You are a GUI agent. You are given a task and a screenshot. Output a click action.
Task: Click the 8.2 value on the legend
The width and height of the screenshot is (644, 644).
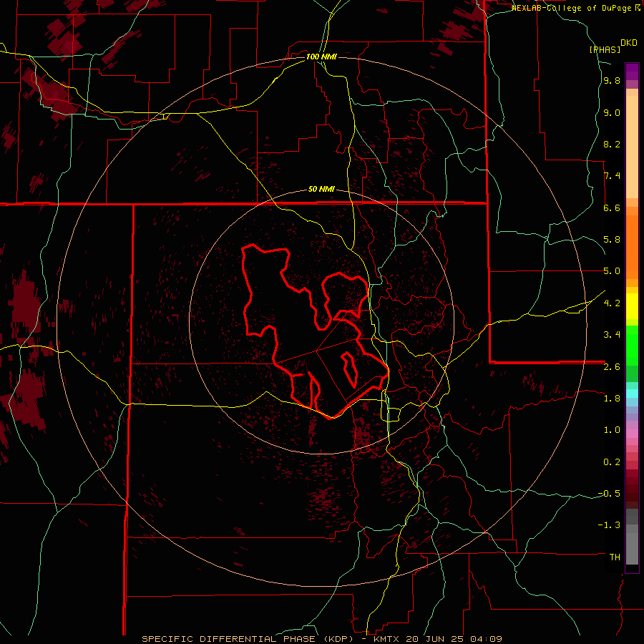coord(612,144)
